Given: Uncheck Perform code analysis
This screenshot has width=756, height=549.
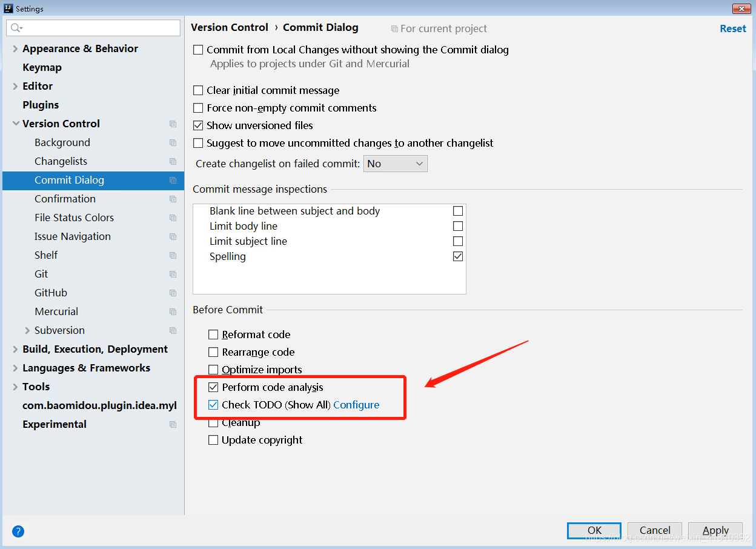Looking at the screenshot, I should click(x=213, y=387).
